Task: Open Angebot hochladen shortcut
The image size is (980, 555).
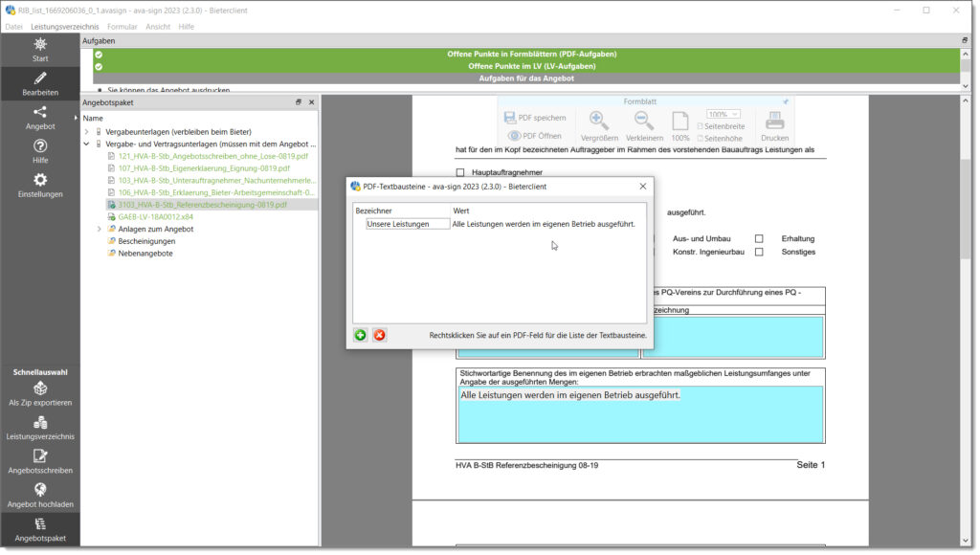Action: 40,494
